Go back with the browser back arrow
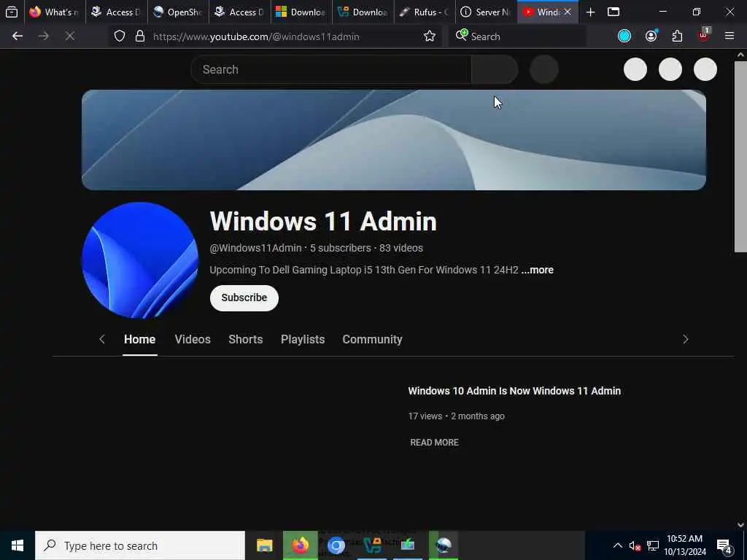The height and width of the screenshot is (560, 747). 18,36
